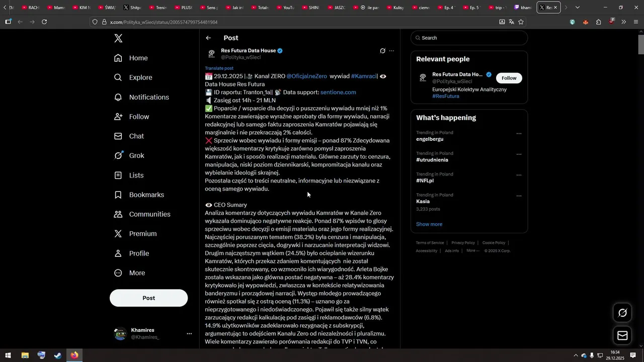
Task: Open File Explorer from taskbar
Action: (25, 355)
